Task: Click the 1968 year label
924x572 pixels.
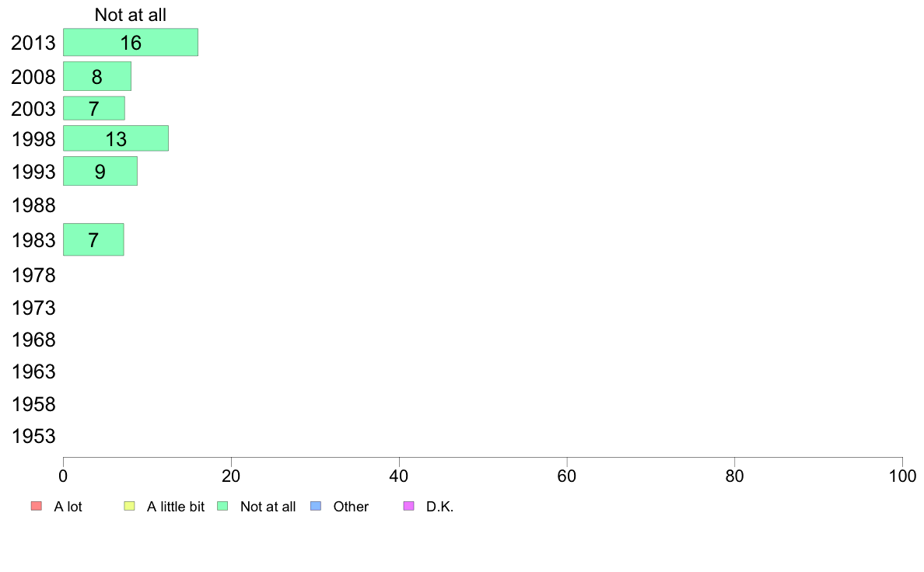Action: coord(33,340)
